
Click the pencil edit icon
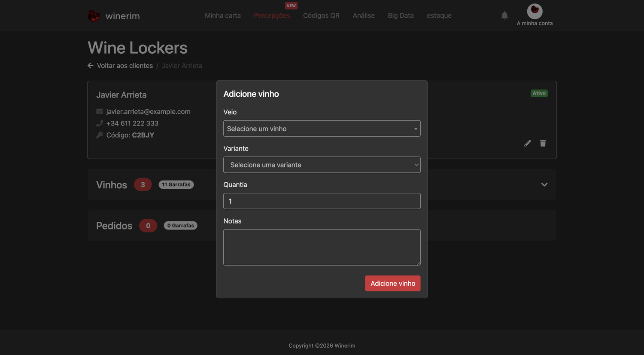[x=528, y=143]
